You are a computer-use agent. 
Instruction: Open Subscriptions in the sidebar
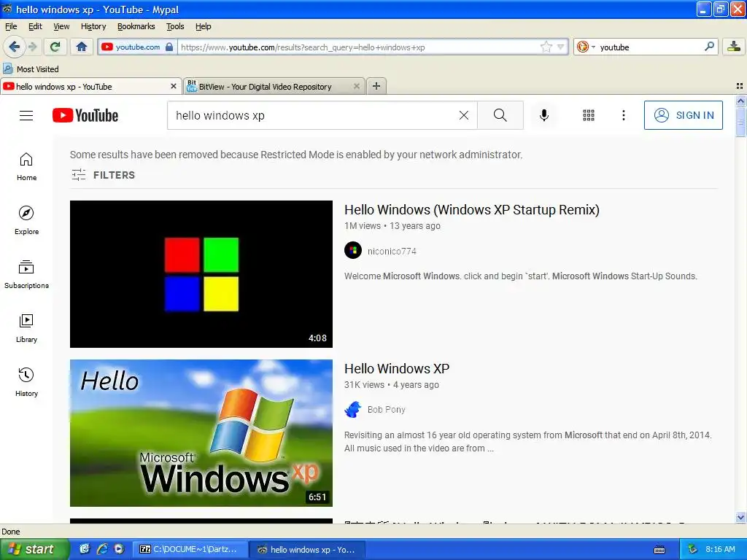click(x=27, y=274)
